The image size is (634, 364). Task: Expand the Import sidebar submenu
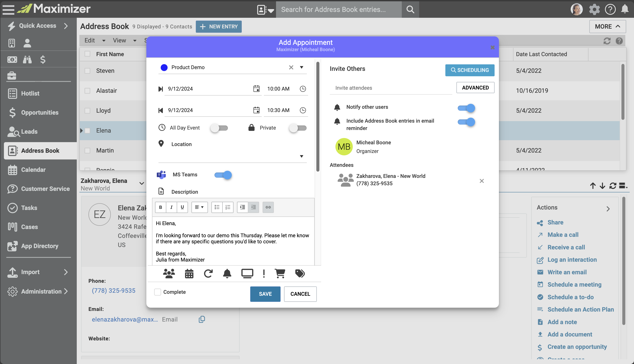click(66, 272)
